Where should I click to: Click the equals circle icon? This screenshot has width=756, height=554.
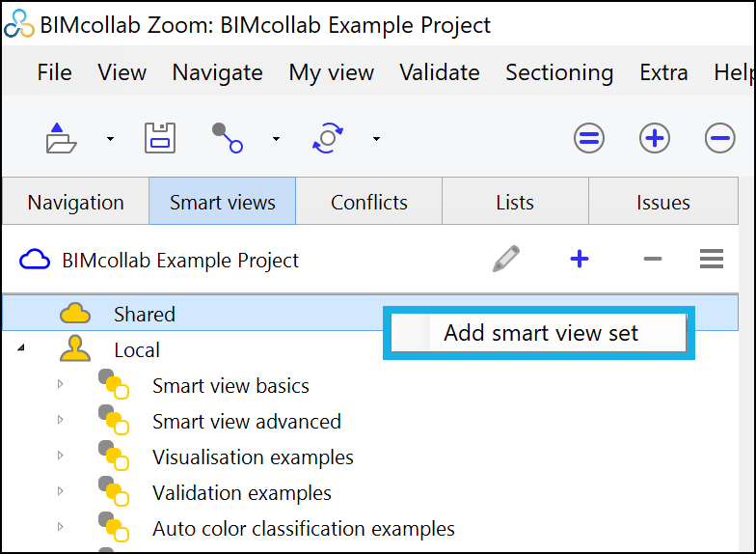588,139
